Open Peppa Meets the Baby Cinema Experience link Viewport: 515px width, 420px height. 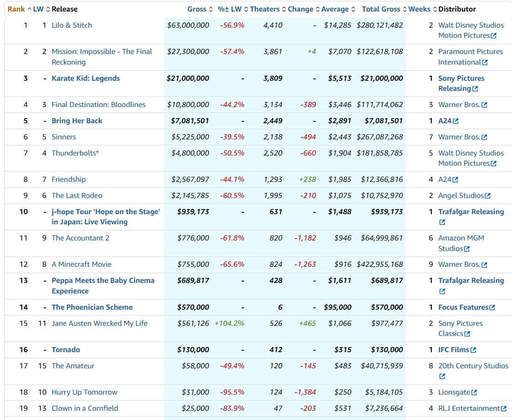pyautogui.click(x=103, y=286)
